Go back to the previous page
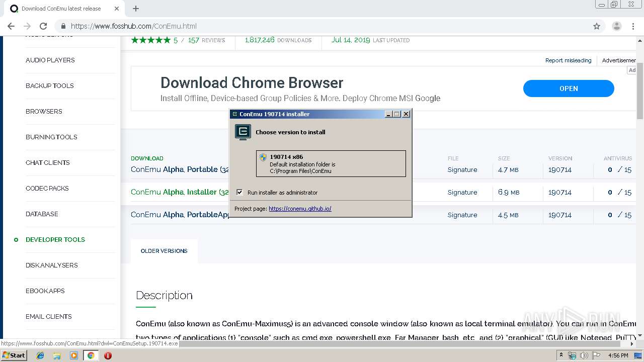This screenshot has width=644, height=362. tap(11, 26)
